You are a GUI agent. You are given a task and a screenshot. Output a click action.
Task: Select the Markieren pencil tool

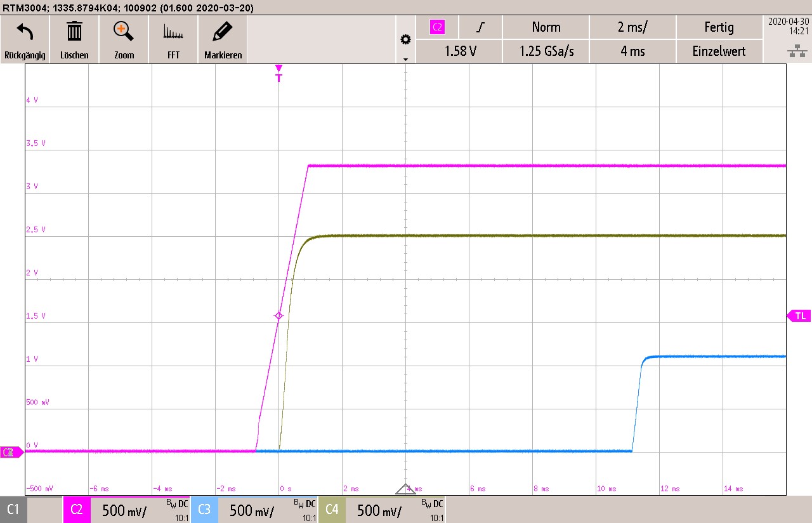(223, 31)
